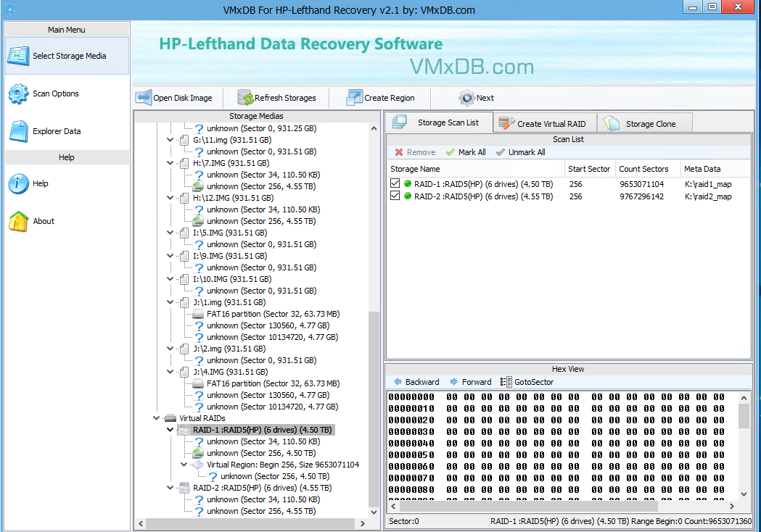Click the Mark All checkmark icon
761x532 pixels.
pyautogui.click(x=451, y=152)
